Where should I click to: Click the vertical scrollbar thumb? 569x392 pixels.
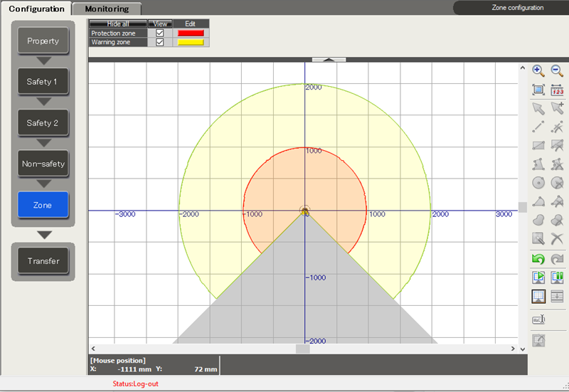tap(523, 207)
